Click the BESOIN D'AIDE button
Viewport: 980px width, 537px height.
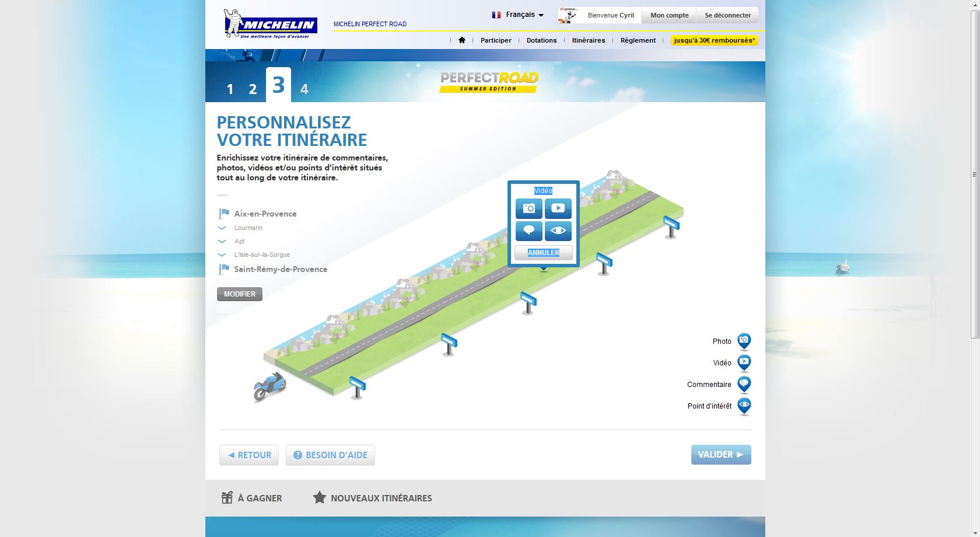click(330, 455)
